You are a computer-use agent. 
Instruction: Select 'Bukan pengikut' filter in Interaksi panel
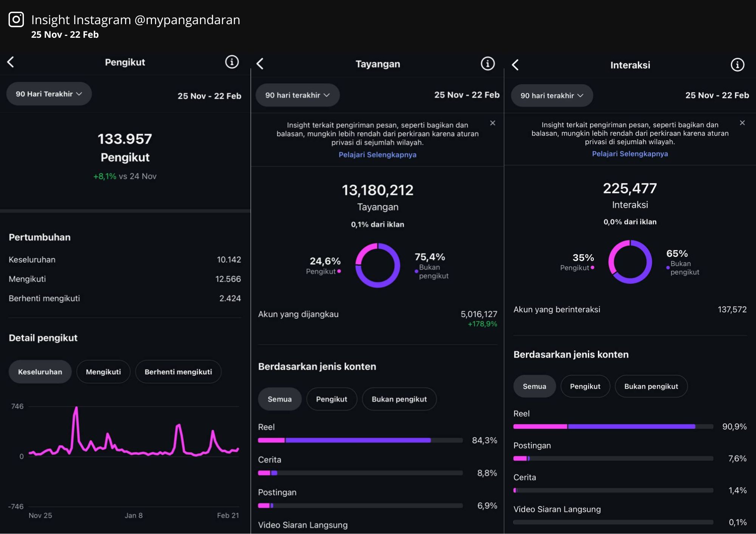[651, 386]
